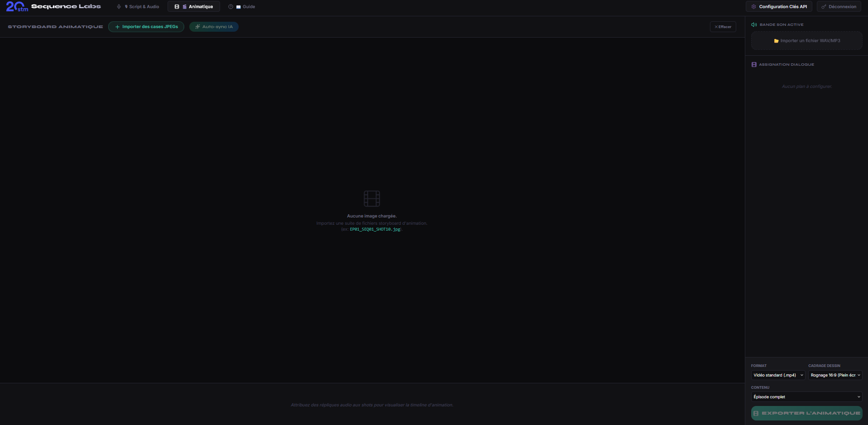Open the Cadrage Dessin Rognage dropdown

(x=835, y=375)
